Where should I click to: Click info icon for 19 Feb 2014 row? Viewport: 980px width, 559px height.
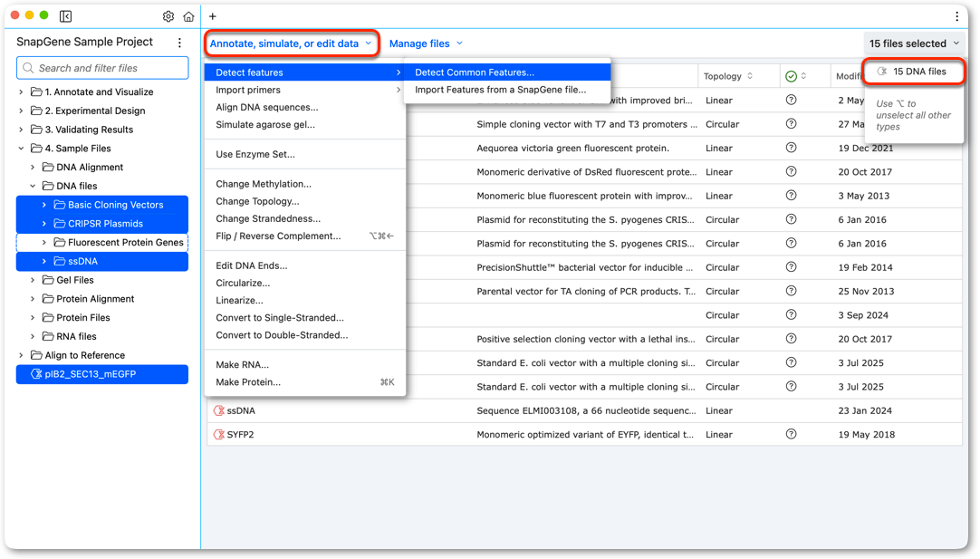point(792,267)
